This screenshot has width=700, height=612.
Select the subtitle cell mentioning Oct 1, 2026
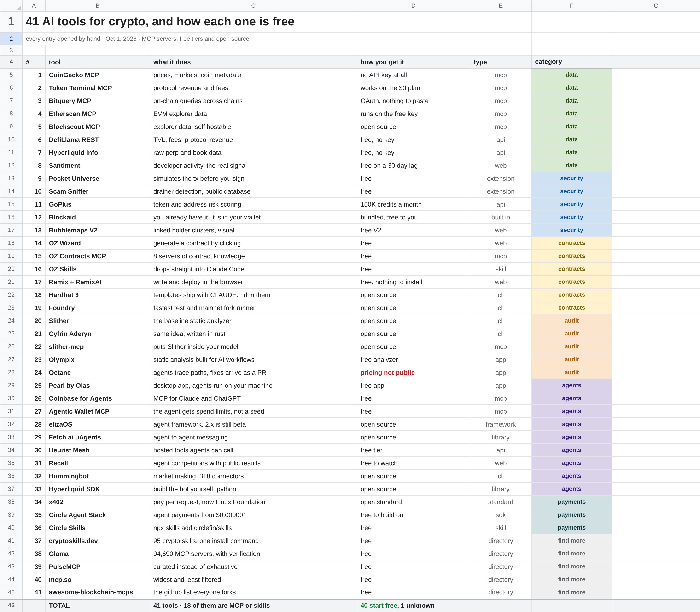(246, 39)
